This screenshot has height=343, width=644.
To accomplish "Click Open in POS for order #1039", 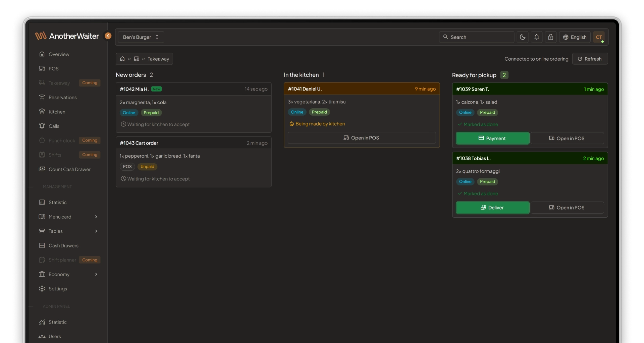I will pyautogui.click(x=567, y=138).
